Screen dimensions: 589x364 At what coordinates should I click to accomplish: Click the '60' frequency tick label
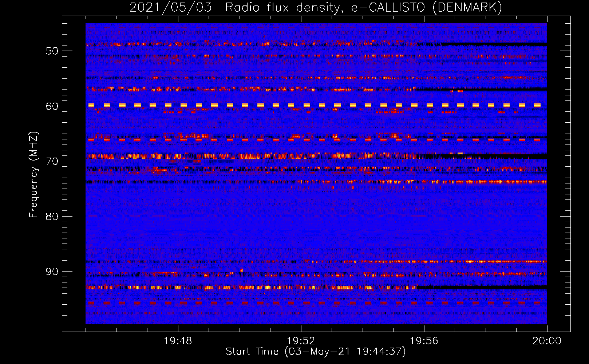click(x=52, y=106)
